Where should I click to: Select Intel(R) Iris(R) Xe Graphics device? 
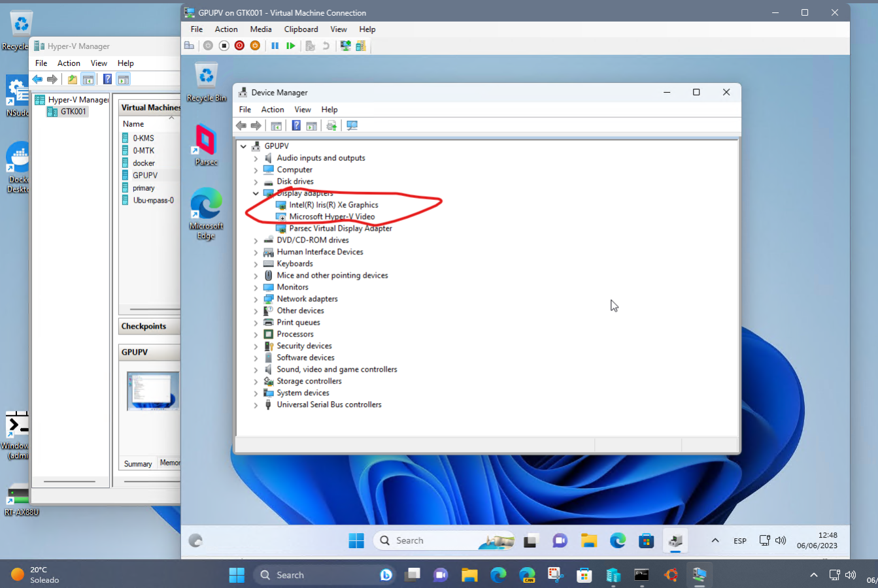click(x=333, y=205)
